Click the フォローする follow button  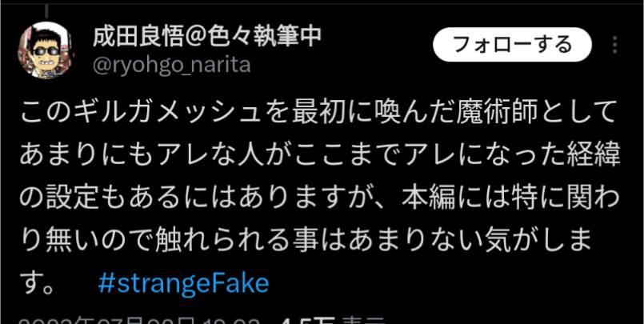[512, 44]
